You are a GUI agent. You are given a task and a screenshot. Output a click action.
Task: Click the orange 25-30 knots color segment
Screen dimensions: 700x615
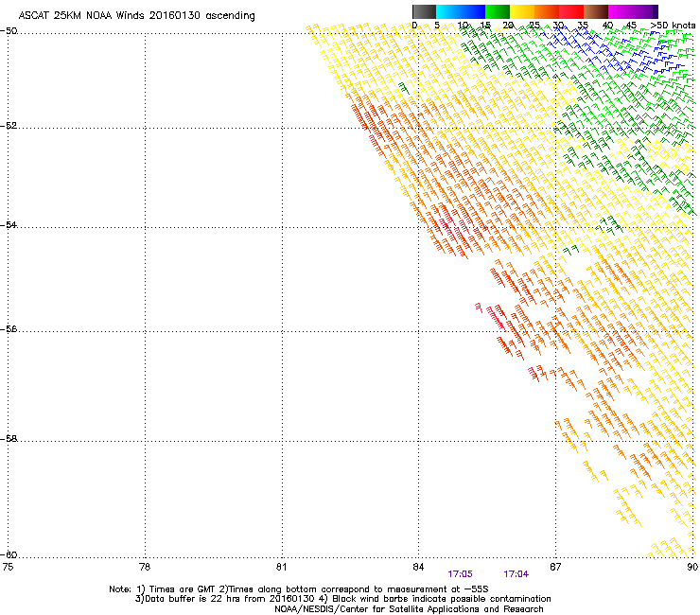547,11
